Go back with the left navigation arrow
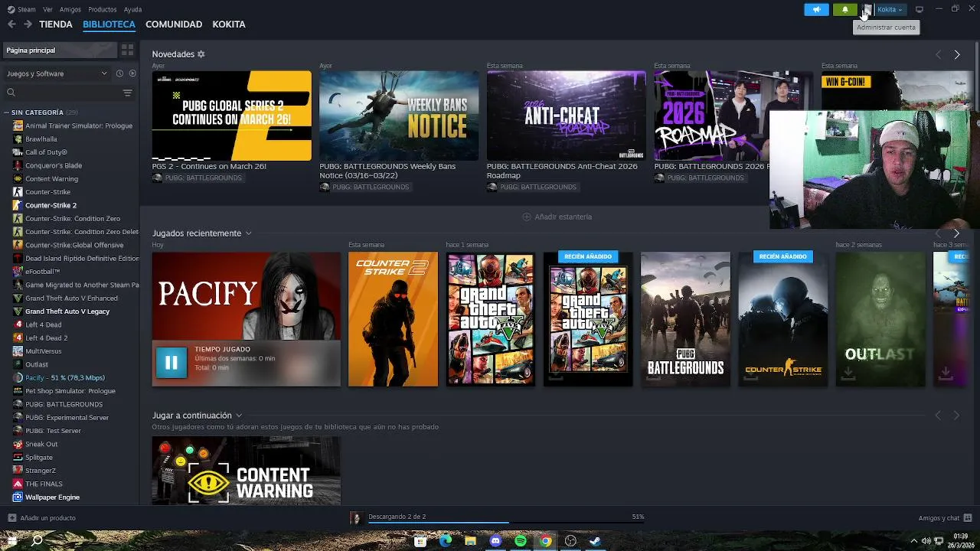980x551 pixels. (11, 24)
